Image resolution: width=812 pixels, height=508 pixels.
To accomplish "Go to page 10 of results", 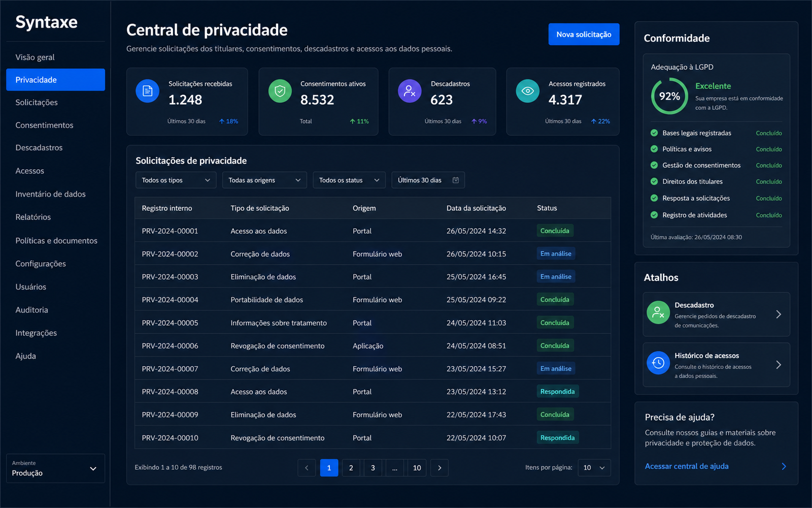I will 417,468.
